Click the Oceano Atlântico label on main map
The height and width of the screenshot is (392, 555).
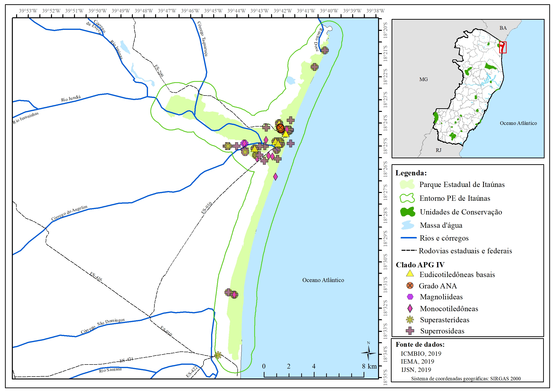tap(323, 280)
